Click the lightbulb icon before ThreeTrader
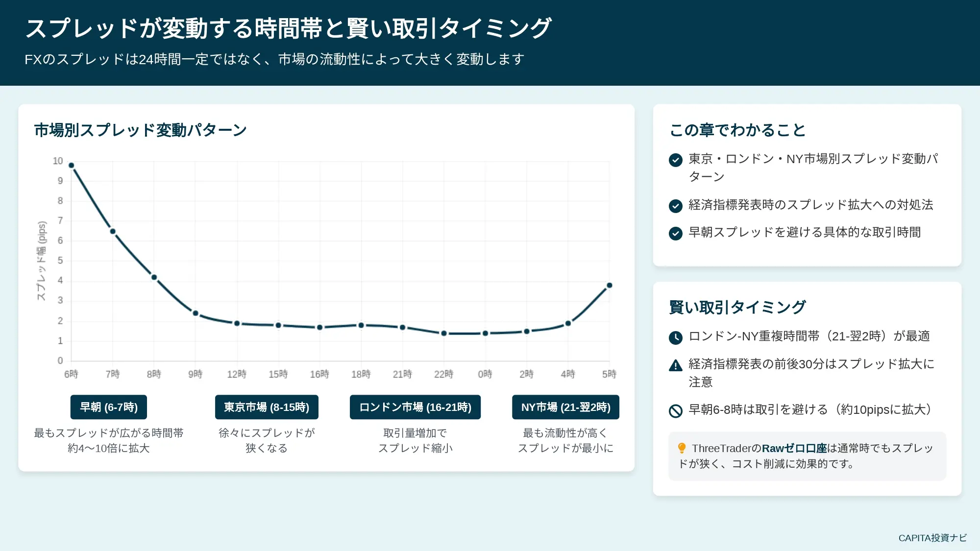980x551 pixels. [682, 448]
